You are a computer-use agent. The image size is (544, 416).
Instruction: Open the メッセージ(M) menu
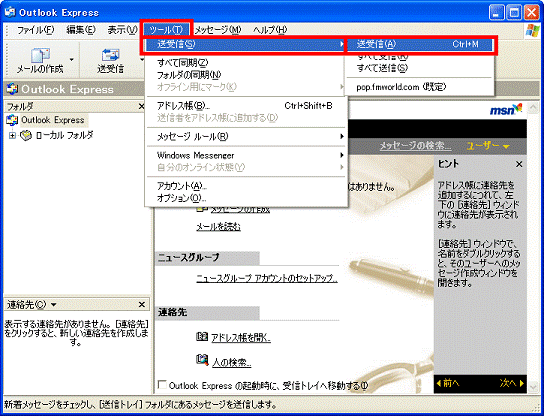217,30
